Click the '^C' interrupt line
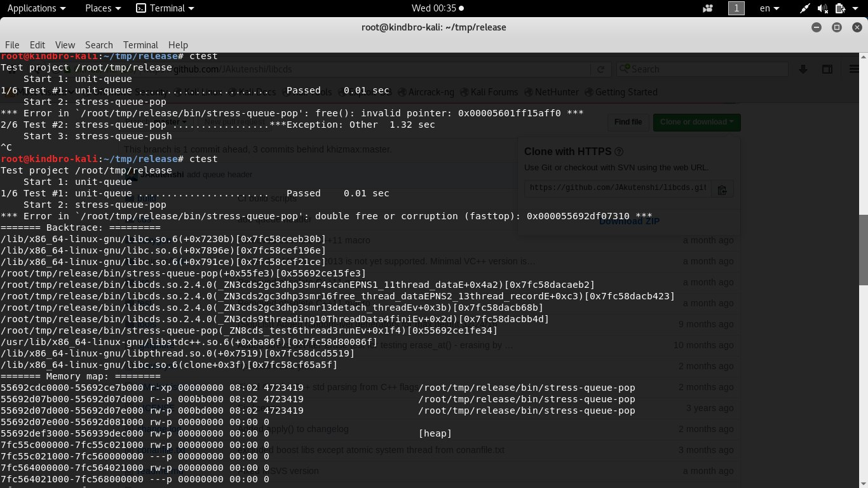 (x=6, y=147)
